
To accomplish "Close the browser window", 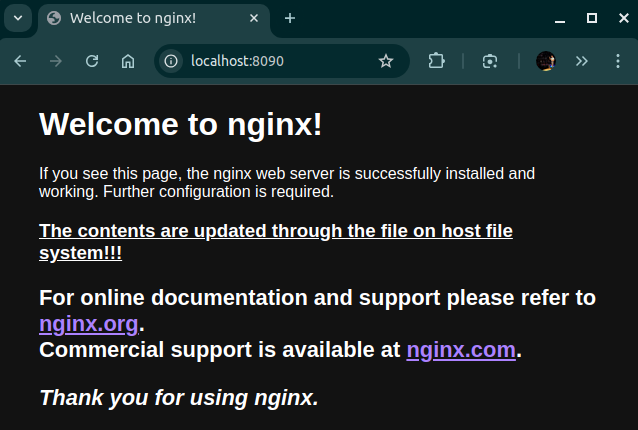I will coord(624,18).
